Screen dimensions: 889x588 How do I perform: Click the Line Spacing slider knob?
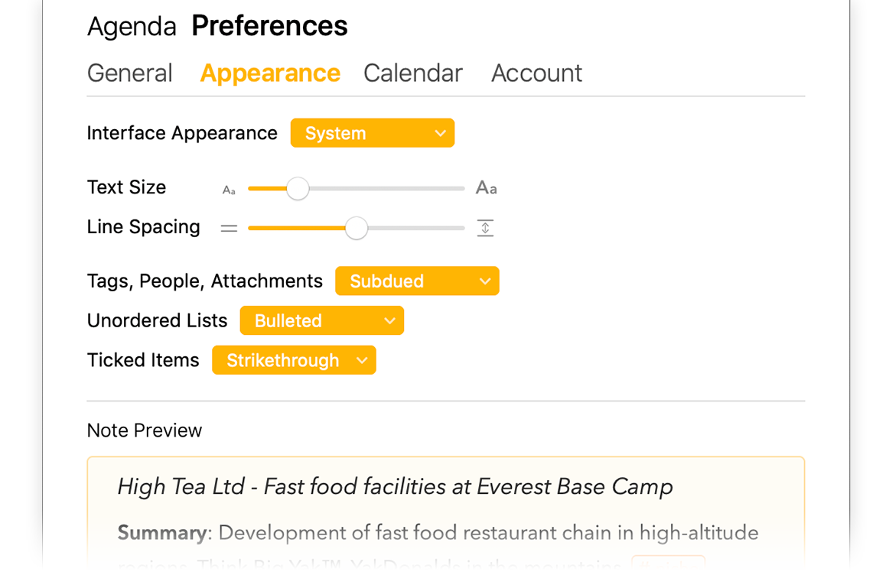click(x=357, y=228)
